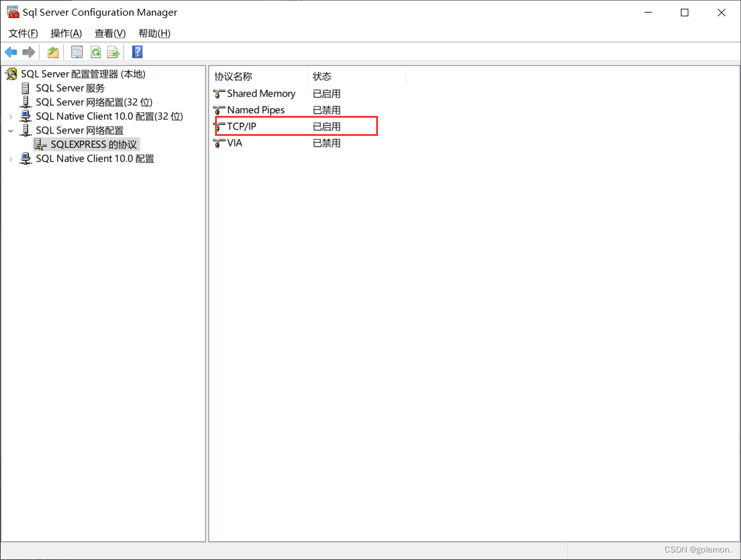Maximize the Configuration Manager window
This screenshot has width=741, height=560.
tap(685, 13)
